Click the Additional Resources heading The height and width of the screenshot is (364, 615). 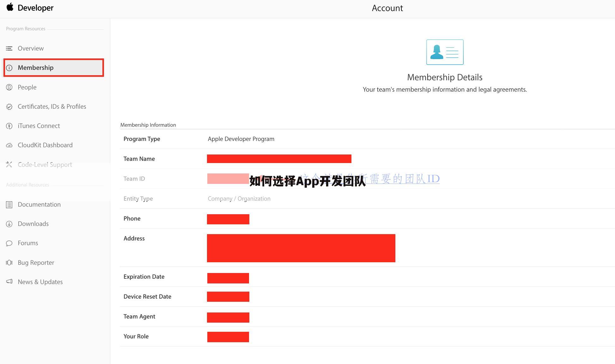coord(27,185)
